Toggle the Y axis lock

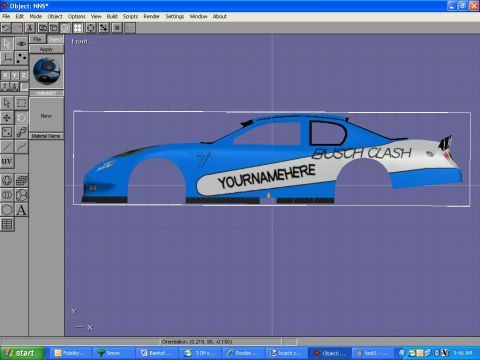pos(14,75)
